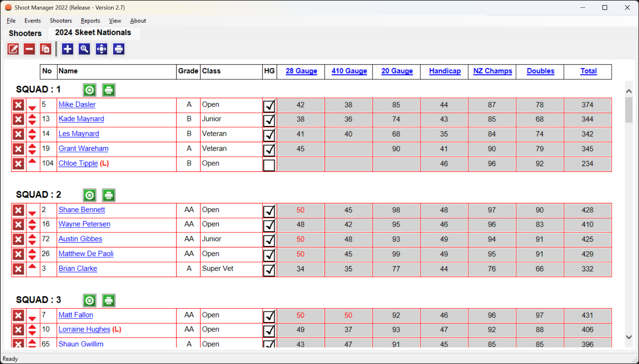Open the Doubles event column link
Screen dimensions: 639x364
pyautogui.click(x=541, y=71)
